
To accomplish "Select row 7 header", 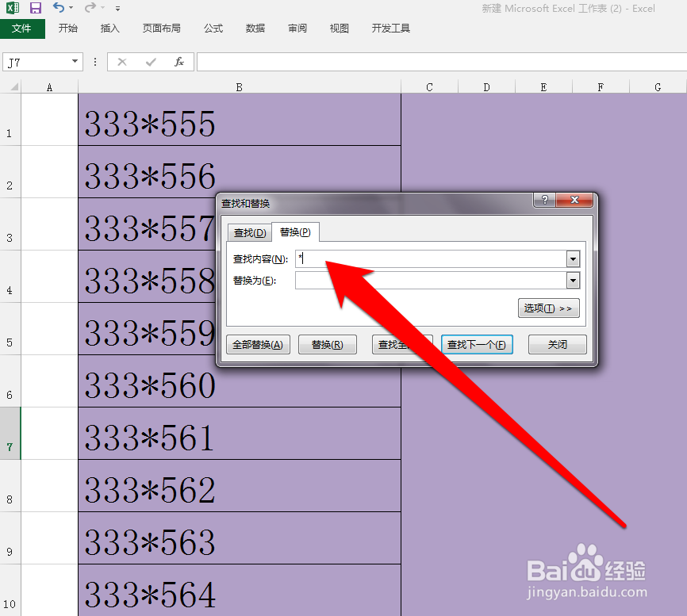I will point(10,434).
